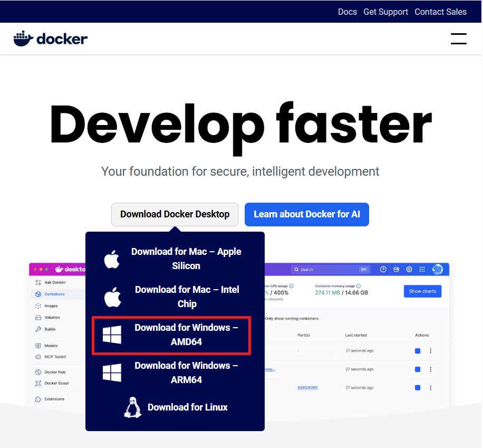
Task: Collapse the Download Docker Desktop dropdown
Action: [x=175, y=214]
